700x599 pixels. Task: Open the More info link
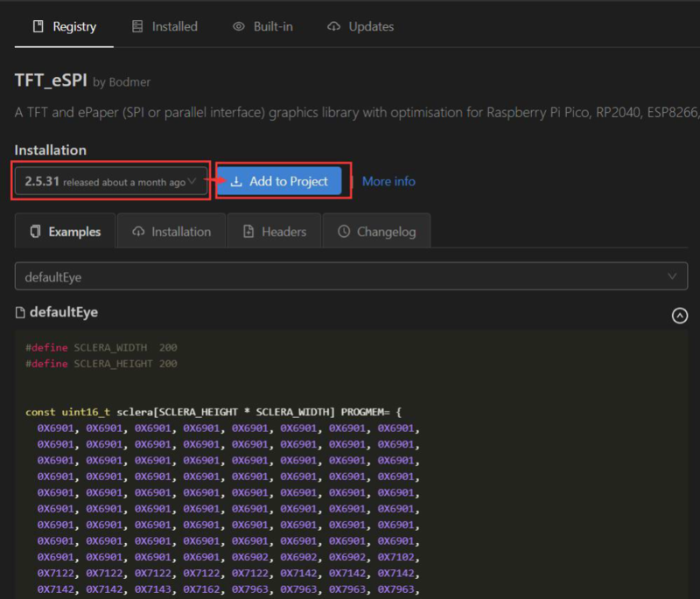(388, 182)
